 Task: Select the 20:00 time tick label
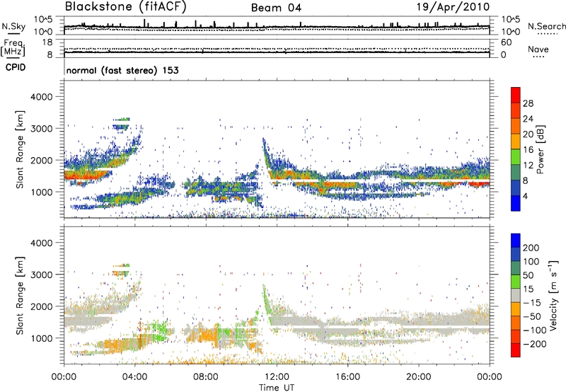(419, 377)
